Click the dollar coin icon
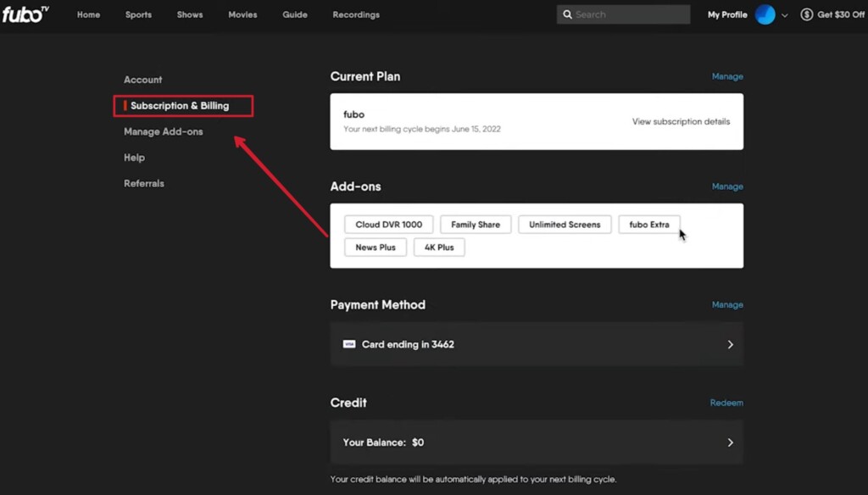 [807, 14]
